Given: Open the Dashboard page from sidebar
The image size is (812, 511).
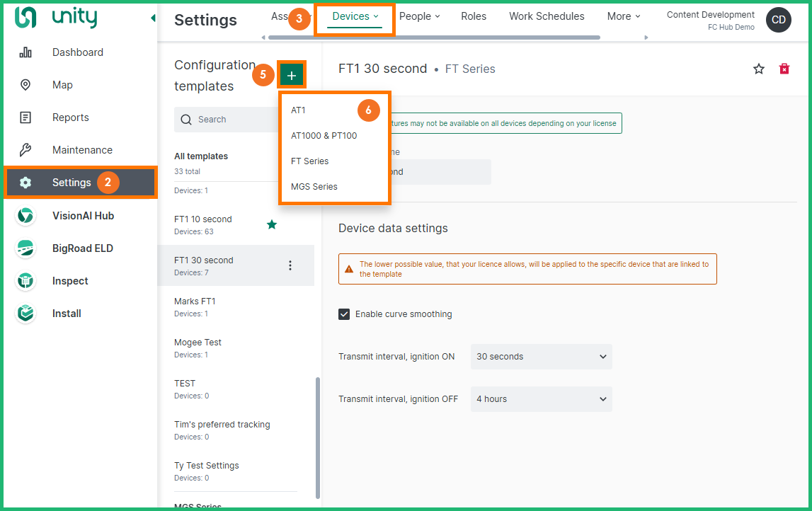Looking at the screenshot, I should (x=77, y=52).
